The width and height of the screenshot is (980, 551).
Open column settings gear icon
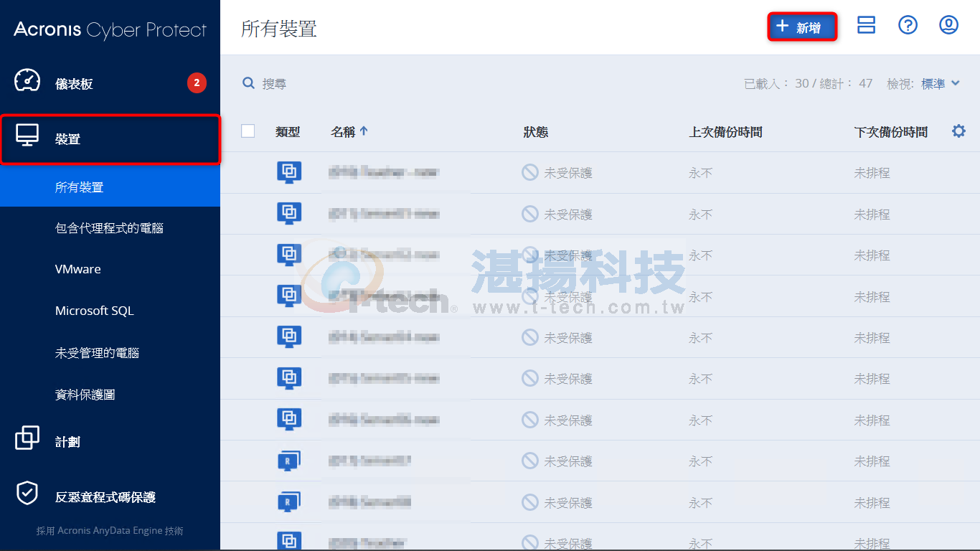958,131
